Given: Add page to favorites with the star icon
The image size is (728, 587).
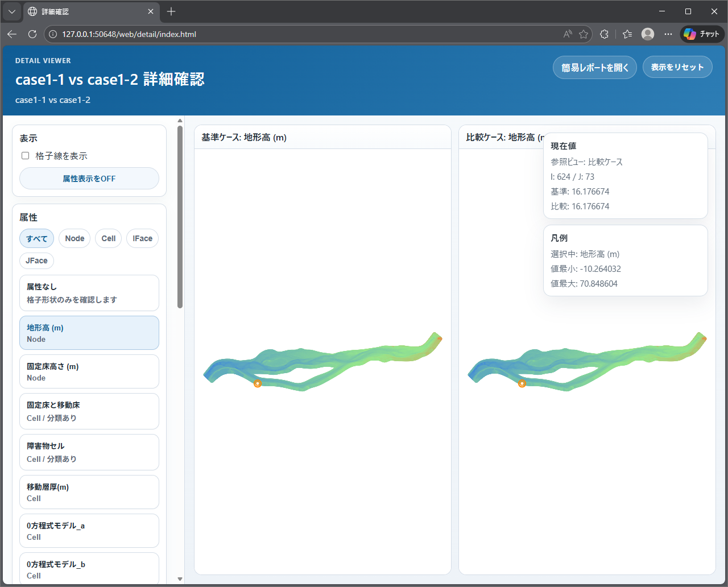Looking at the screenshot, I should pos(584,34).
